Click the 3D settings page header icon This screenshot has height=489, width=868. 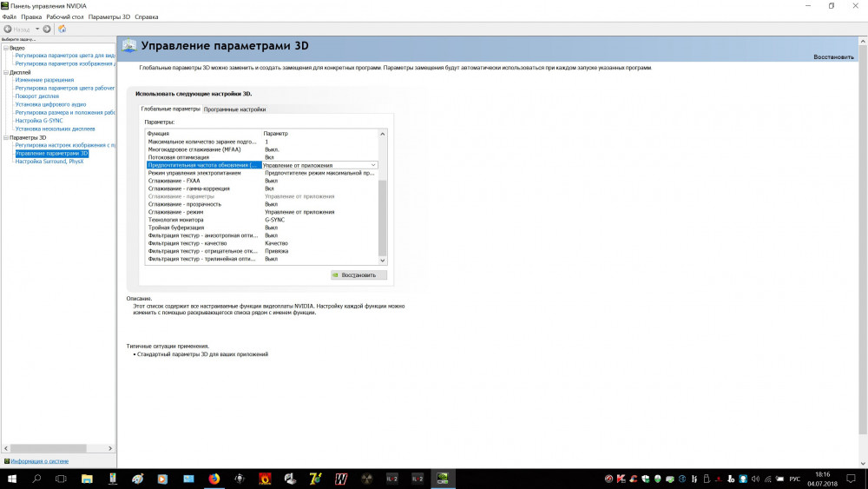tap(129, 46)
